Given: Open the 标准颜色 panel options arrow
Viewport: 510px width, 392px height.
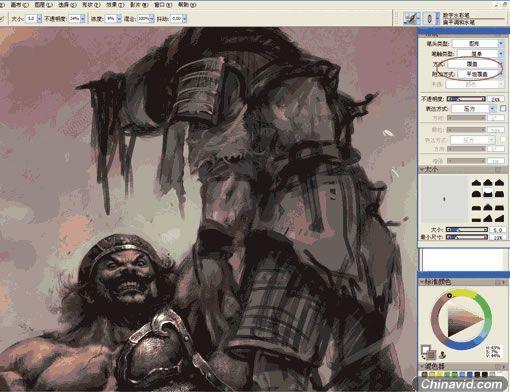Looking at the screenshot, I should point(504,282).
